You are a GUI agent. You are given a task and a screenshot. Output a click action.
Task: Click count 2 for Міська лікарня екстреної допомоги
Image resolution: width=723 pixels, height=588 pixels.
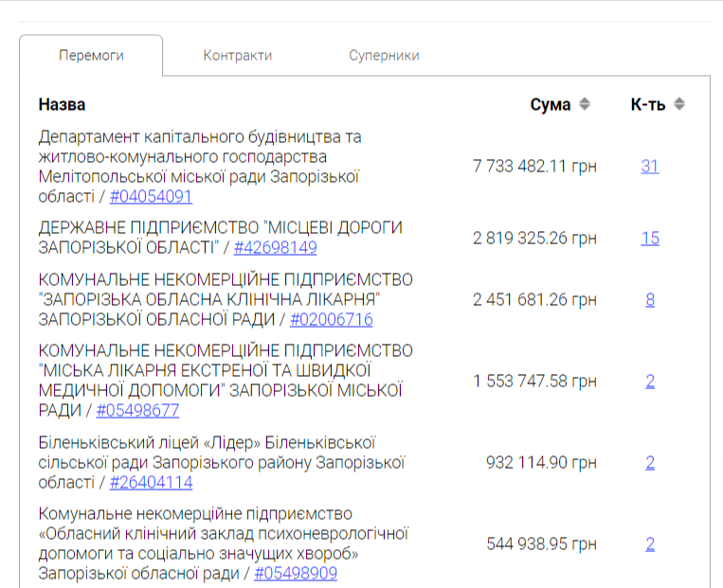point(650,381)
